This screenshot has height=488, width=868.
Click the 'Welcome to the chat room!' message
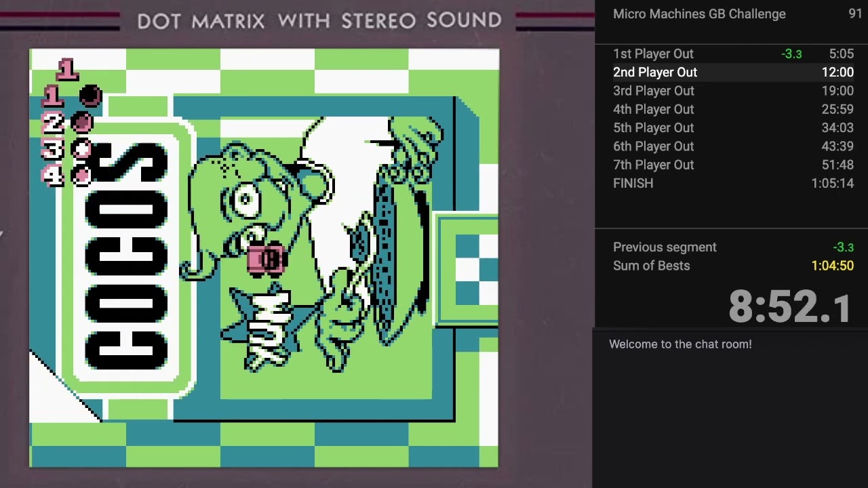[680, 344]
